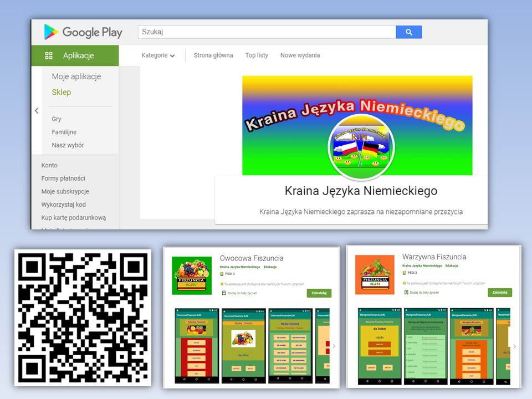Viewport: 532px width, 399px height.
Task: Open developer link under Owocowa Fiszuncia
Action: coord(240,267)
